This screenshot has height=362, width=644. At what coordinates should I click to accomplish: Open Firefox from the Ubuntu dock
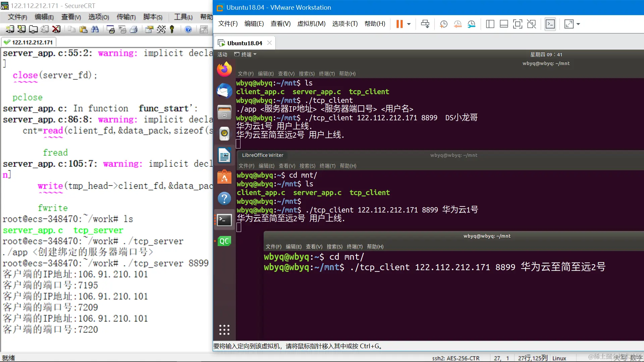pos(224,69)
